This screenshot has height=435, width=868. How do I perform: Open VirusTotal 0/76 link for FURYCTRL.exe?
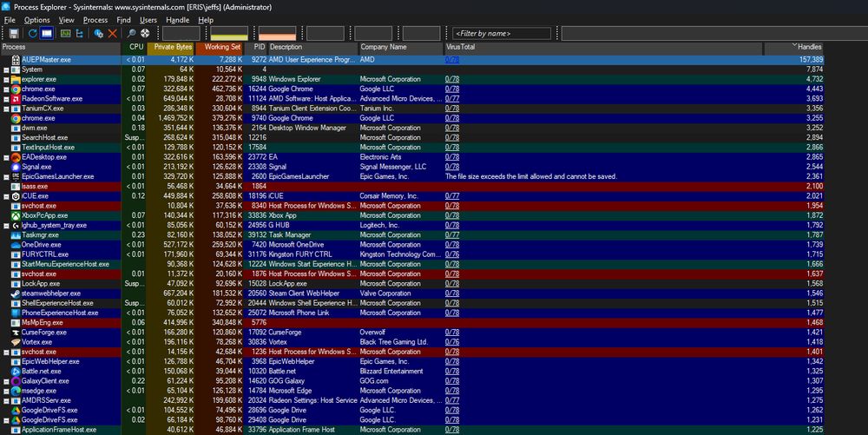click(451, 254)
